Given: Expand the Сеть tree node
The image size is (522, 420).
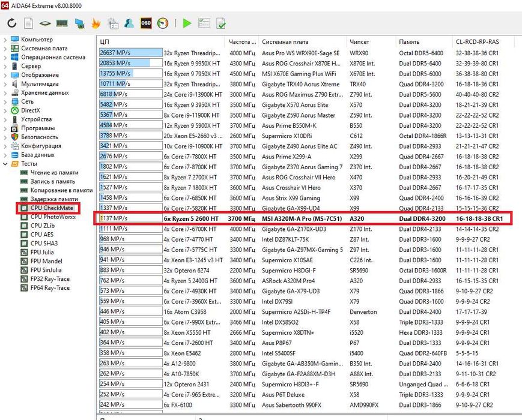Looking at the screenshot, I should 5,102.
